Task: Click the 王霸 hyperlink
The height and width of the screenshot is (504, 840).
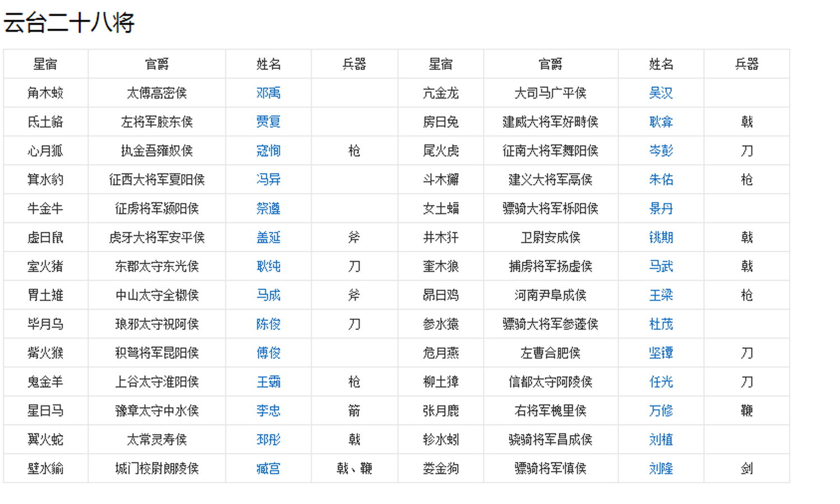Action: click(268, 382)
